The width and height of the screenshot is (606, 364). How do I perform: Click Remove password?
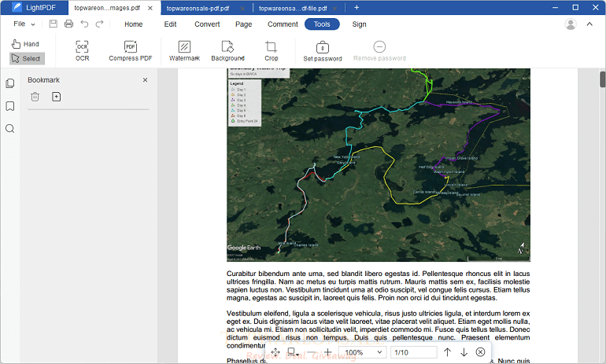[x=379, y=51]
